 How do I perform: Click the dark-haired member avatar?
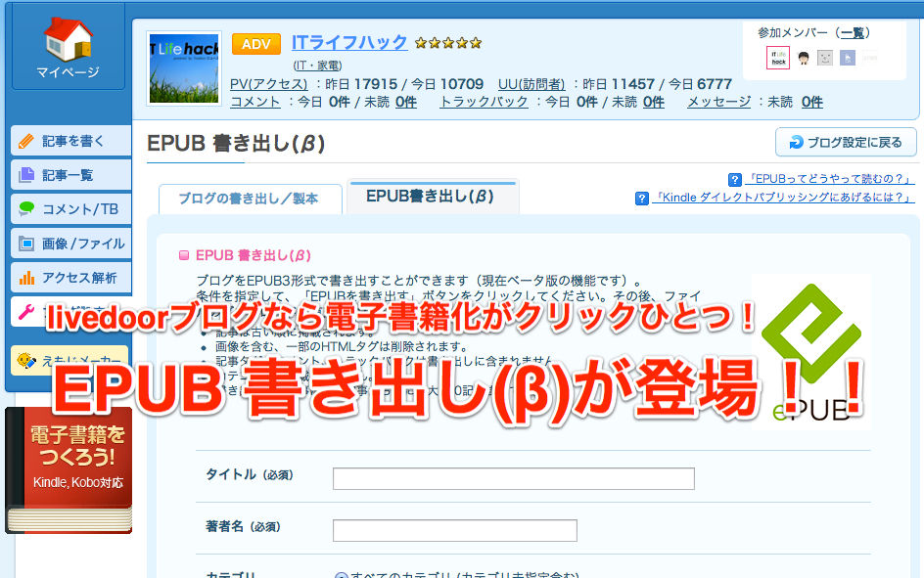click(x=804, y=58)
